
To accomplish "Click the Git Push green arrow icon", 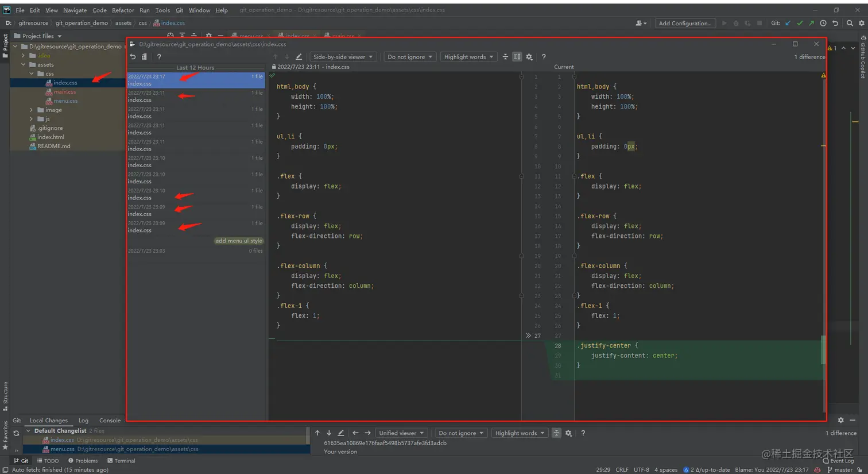I will coord(811,24).
